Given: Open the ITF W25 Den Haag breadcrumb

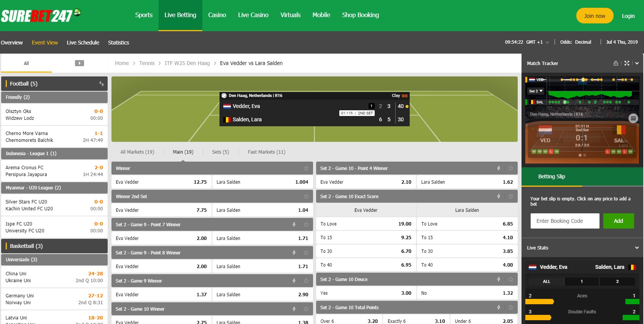Looking at the screenshot, I should click(x=187, y=63).
